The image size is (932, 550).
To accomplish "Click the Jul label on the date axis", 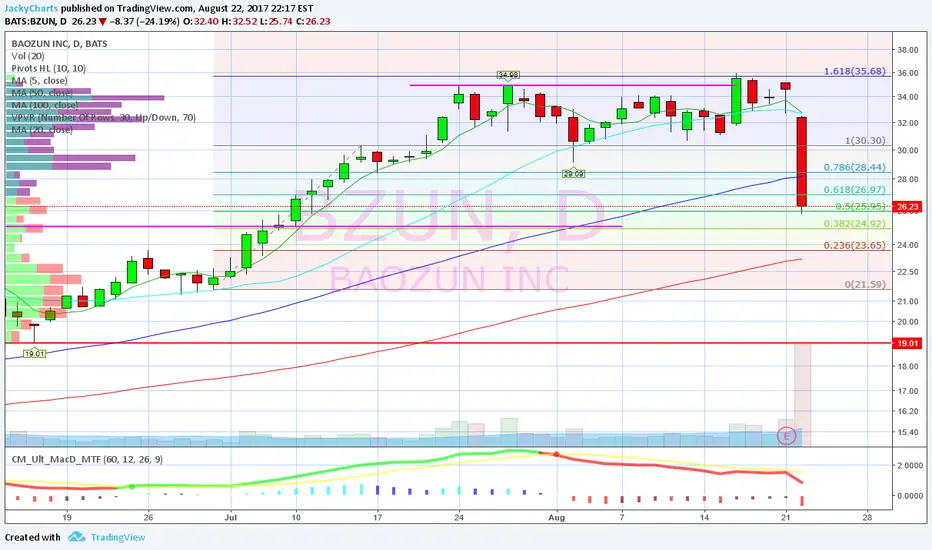I will click(x=231, y=518).
